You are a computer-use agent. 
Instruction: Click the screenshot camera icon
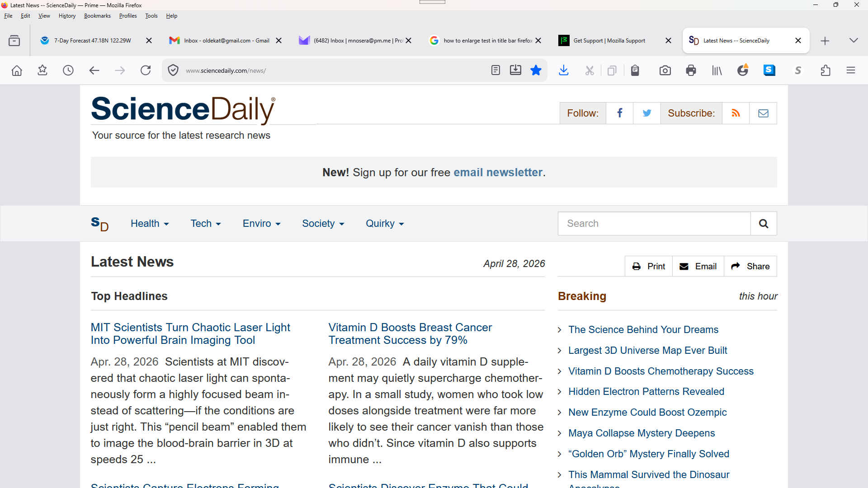tap(665, 70)
